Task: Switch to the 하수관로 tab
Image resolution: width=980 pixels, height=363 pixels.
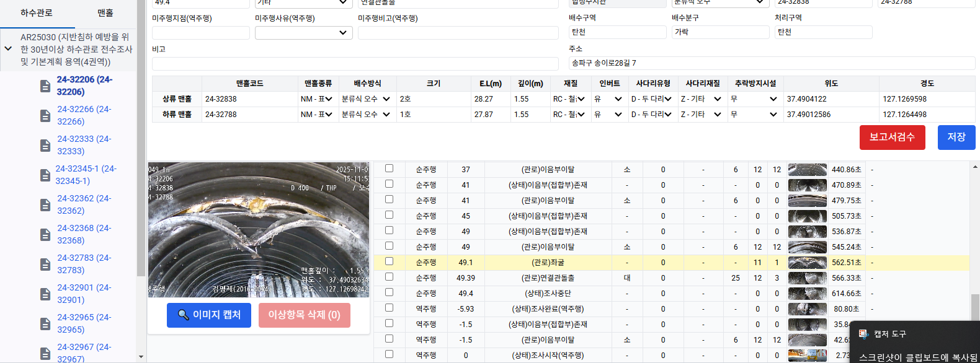Action: click(x=37, y=13)
